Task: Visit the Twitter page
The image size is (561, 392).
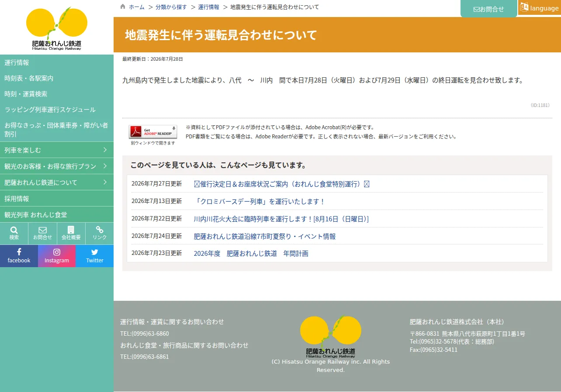Action: click(95, 256)
